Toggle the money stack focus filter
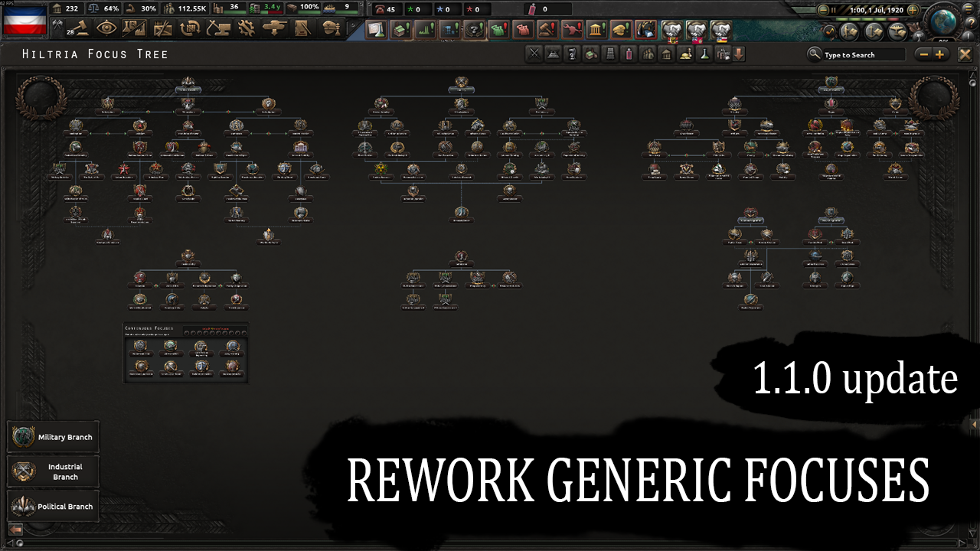Viewport: 980px width, 551px height. (590, 54)
